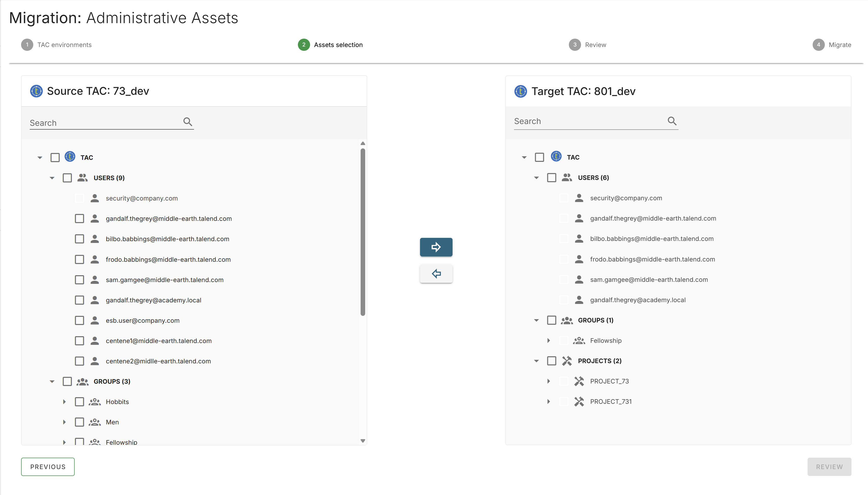Click the search magnifier in source panel
This screenshot has height=495, width=868.
(188, 121)
